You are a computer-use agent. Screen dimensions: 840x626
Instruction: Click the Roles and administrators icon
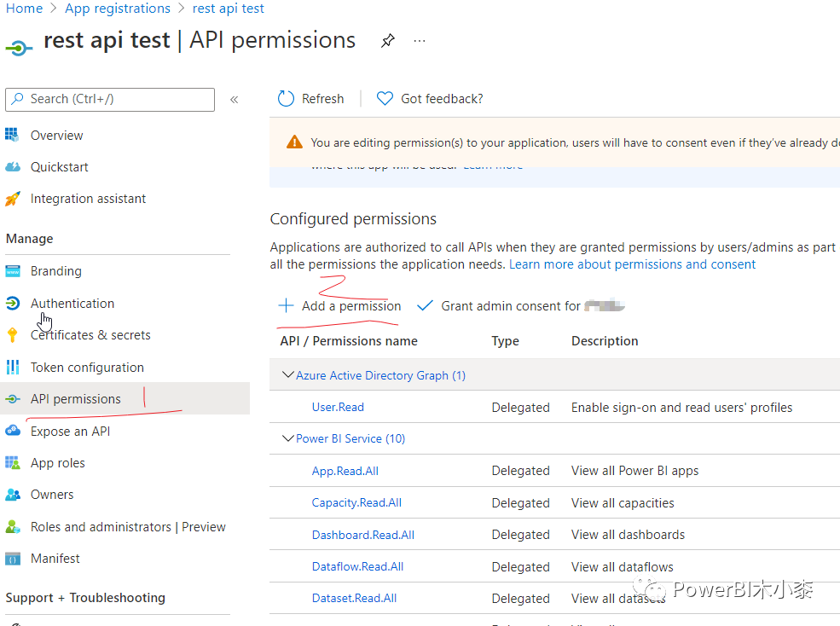pos(12,527)
